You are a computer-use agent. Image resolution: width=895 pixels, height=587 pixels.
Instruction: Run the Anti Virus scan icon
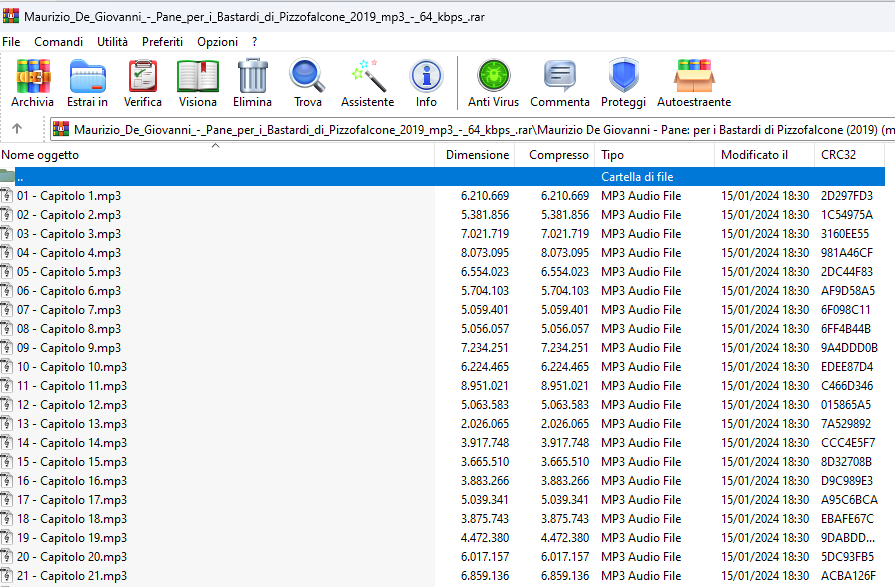493,75
